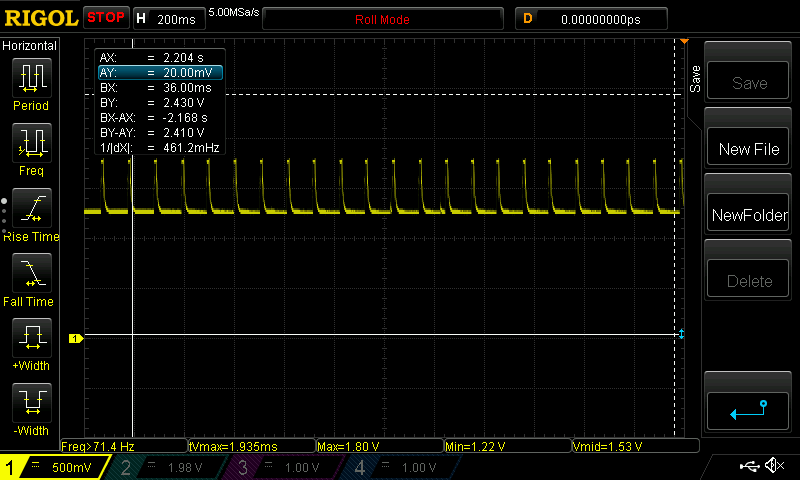
Task: Click the NewFolder button
Action: [748, 213]
